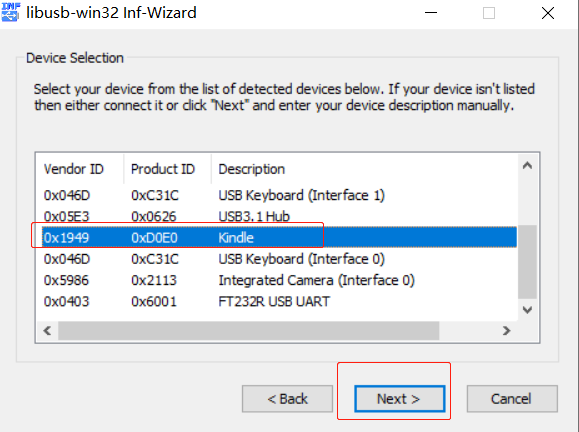The image size is (579, 432).
Task: Click product ID 0xD0E0 cell
Action: pyautogui.click(x=154, y=237)
